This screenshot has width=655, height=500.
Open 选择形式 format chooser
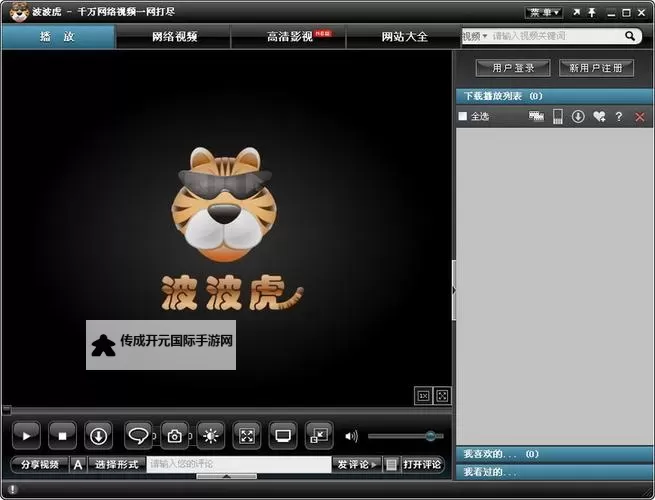117,464
